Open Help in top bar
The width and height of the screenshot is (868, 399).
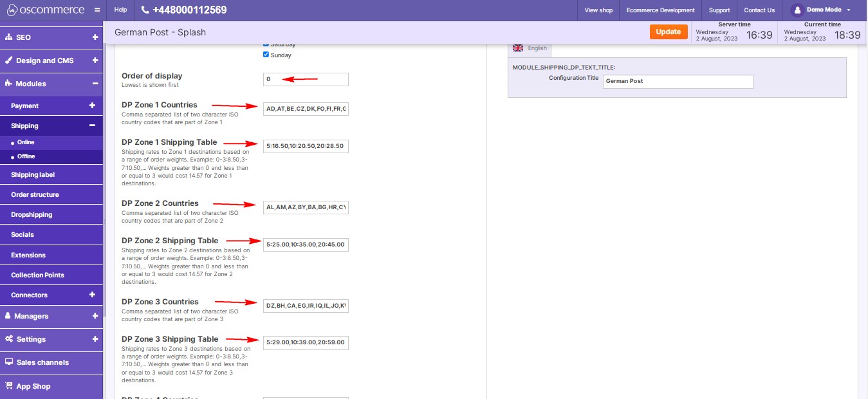pos(120,10)
